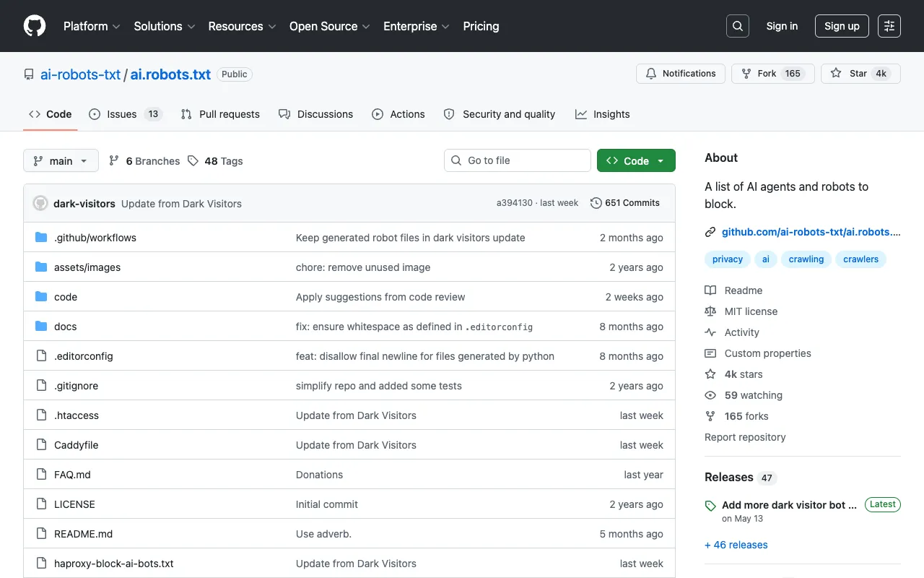Click the repository icon beside ai-robots-txt
Image resolution: width=924 pixels, height=578 pixels.
point(29,74)
